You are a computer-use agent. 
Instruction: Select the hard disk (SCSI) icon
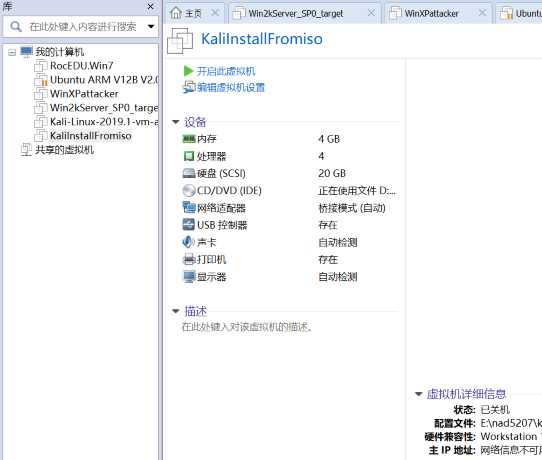[189, 173]
